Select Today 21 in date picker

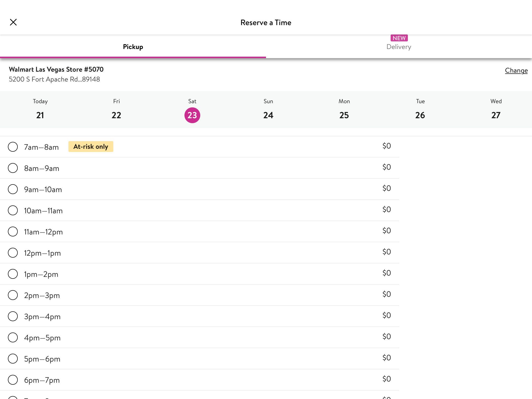pyautogui.click(x=40, y=110)
